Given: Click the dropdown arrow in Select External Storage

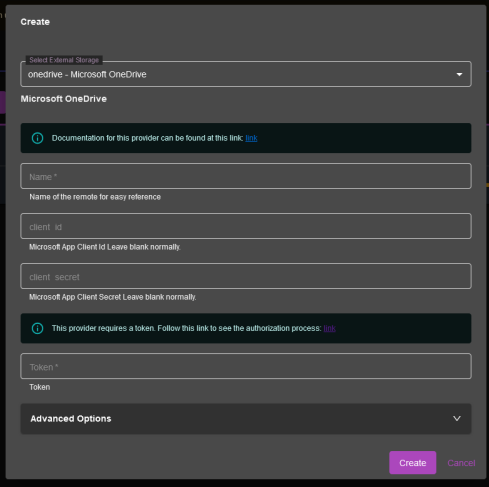Looking at the screenshot, I should tap(459, 74).
